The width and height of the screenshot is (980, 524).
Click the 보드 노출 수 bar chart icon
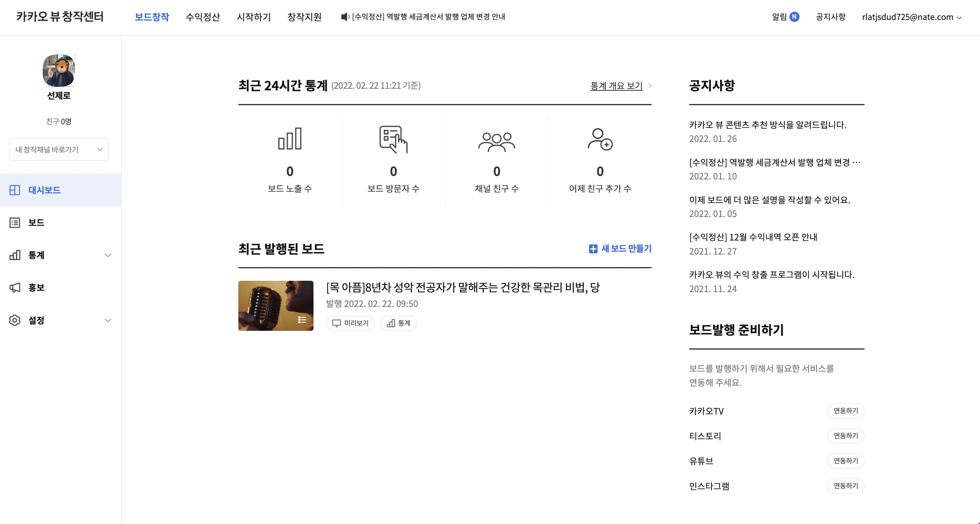pos(290,139)
